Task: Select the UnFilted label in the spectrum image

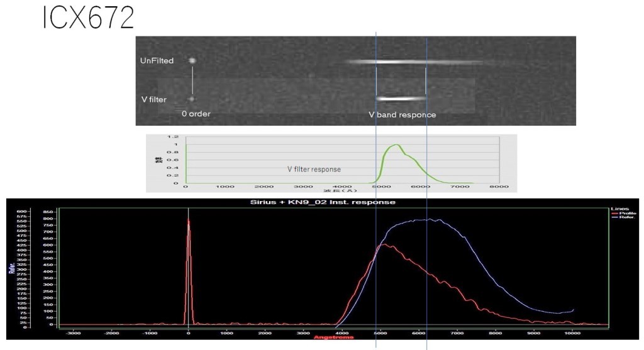Action: (157, 61)
